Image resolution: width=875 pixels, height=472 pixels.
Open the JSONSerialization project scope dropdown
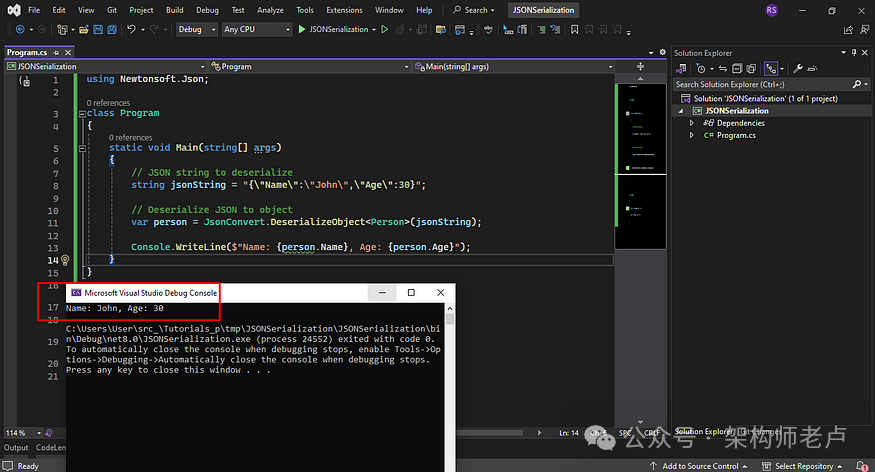[x=106, y=66]
